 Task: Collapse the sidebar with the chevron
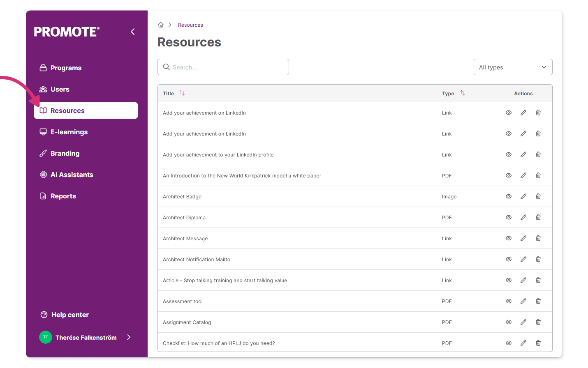click(x=133, y=32)
